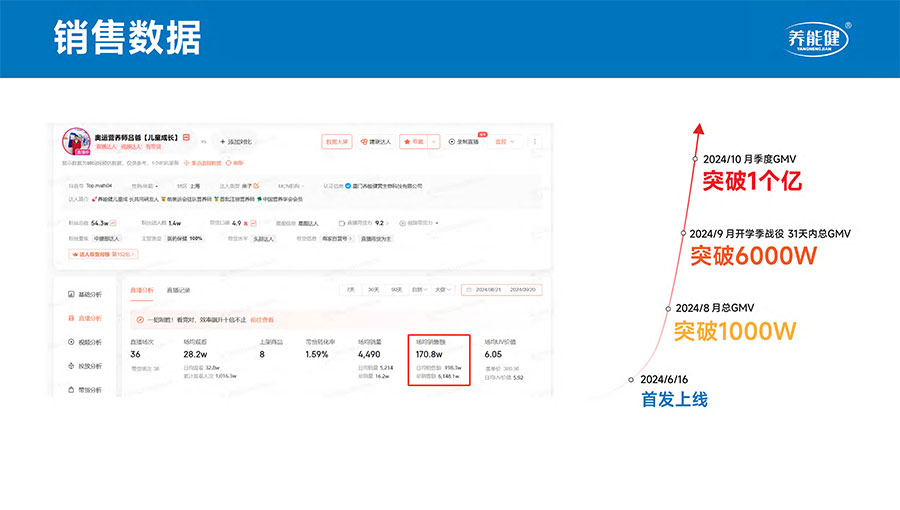Open 直播分析 in the left sidebar
Screen dimensions: 900x510
[85, 318]
